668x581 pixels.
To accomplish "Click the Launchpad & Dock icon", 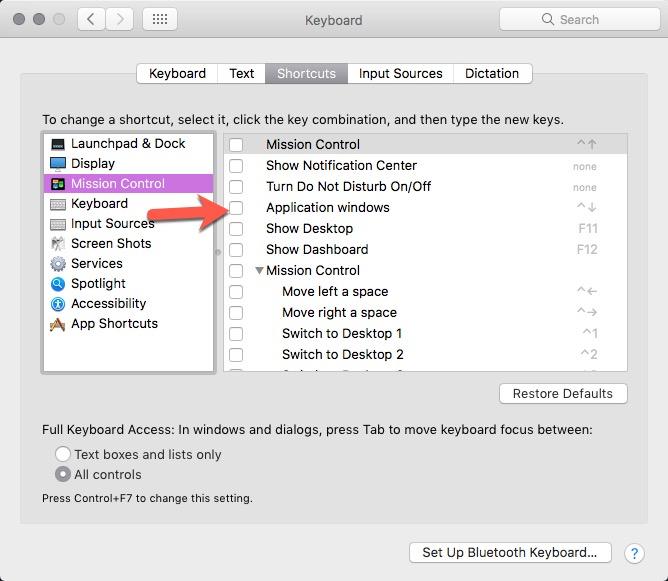I will point(58,144).
